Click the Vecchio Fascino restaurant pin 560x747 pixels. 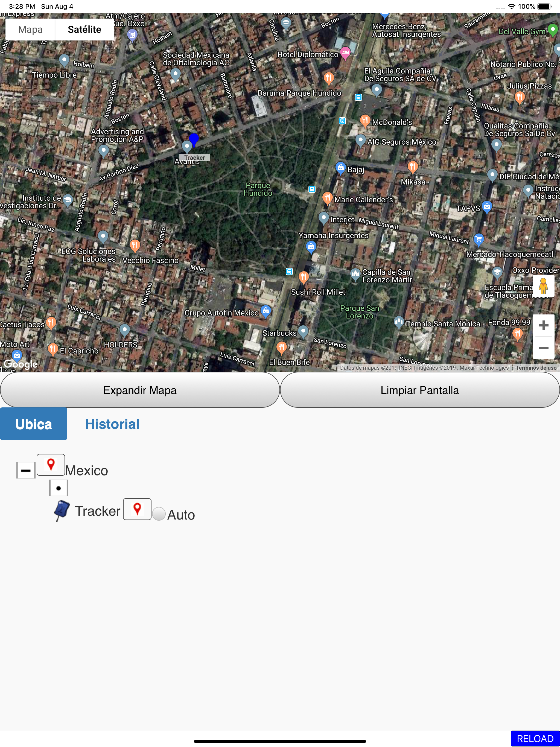(x=135, y=245)
